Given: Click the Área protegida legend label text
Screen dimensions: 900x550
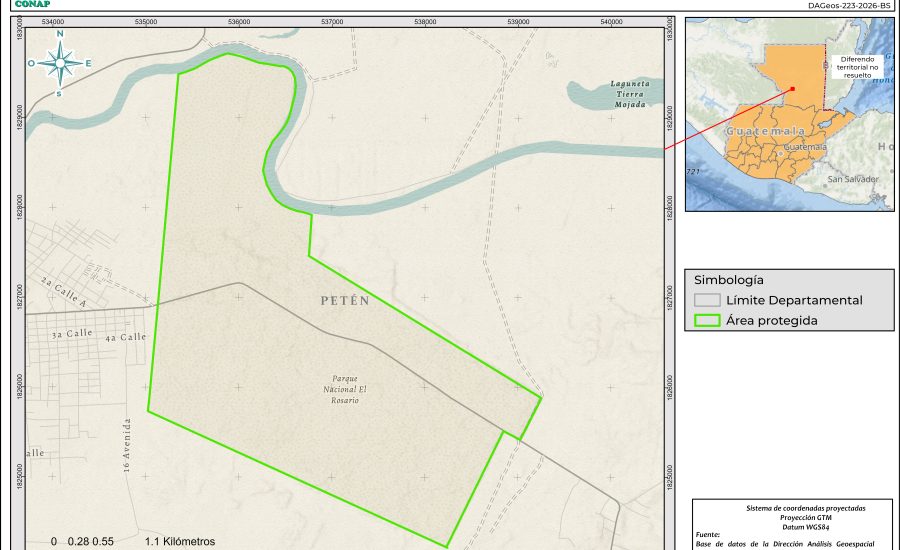Looking at the screenshot, I should click(x=772, y=321).
